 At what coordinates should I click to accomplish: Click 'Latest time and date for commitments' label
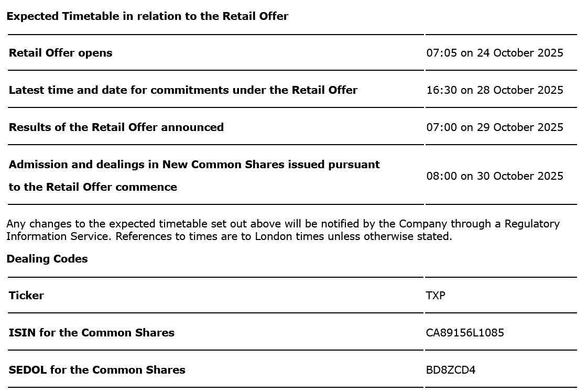point(183,90)
